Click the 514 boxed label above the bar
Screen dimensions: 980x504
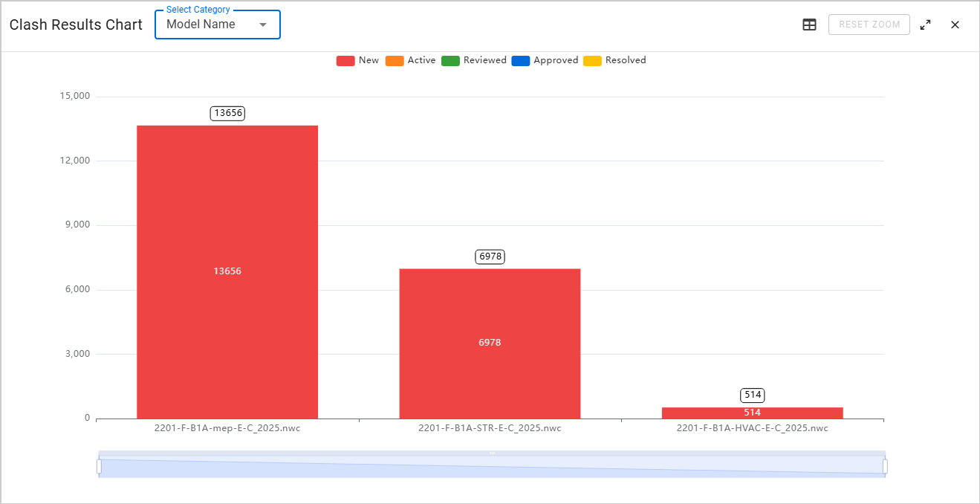[x=753, y=395]
